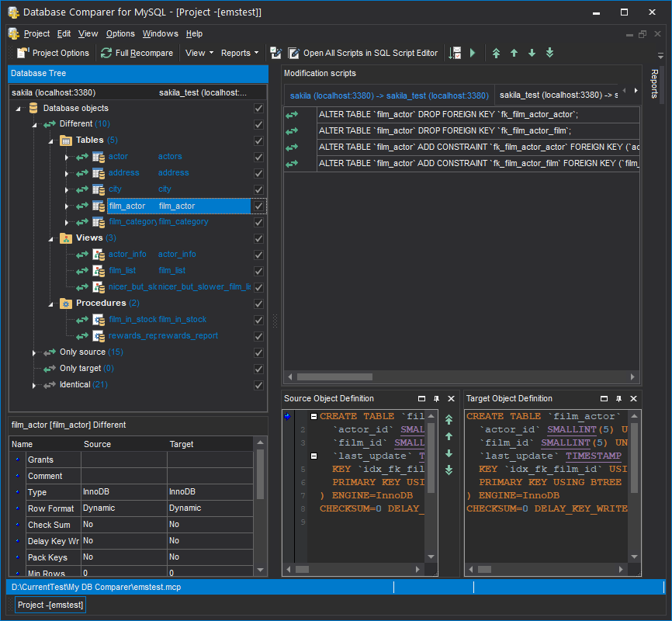Image resolution: width=672 pixels, height=621 pixels.
Task: Execute the script with the green arrow
Action: [x=473, y=53]
